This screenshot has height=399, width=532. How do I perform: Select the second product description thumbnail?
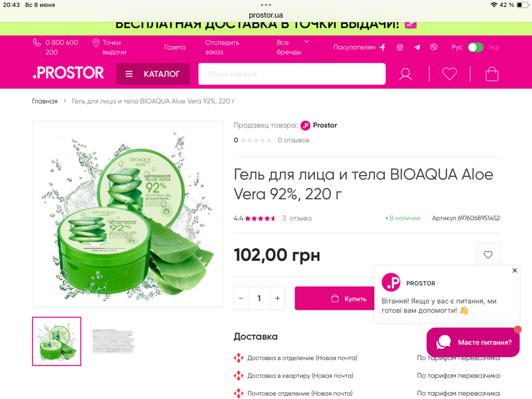coord(114,341)
